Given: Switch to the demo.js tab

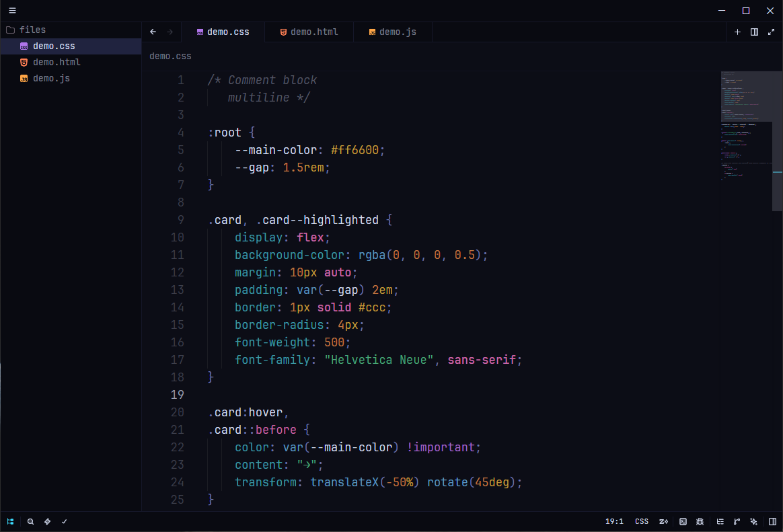Looking at the screenshot, I should click(392, 32).
